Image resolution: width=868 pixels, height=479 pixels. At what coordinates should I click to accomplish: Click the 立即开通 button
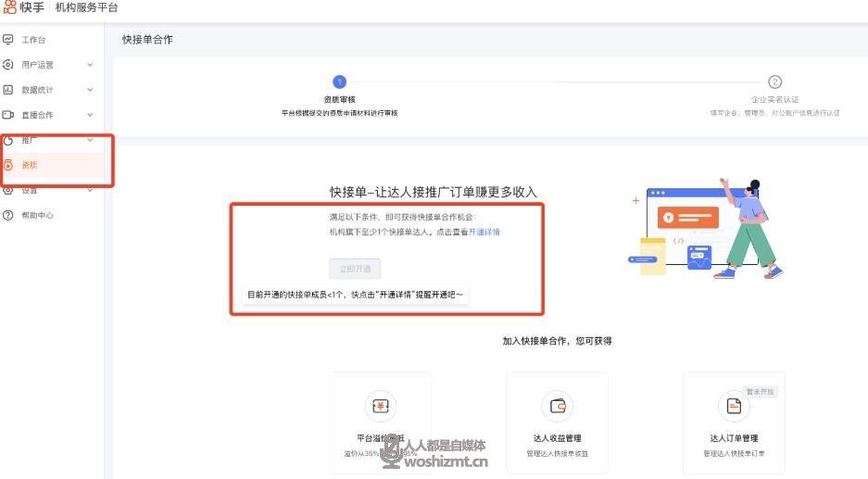(355, 269)
